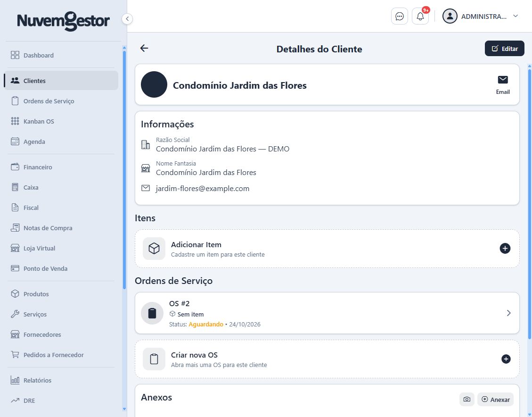Click the plus icon for Adicionar Item
This screenshot has height=417, width=532.
[x=505, y=248]
